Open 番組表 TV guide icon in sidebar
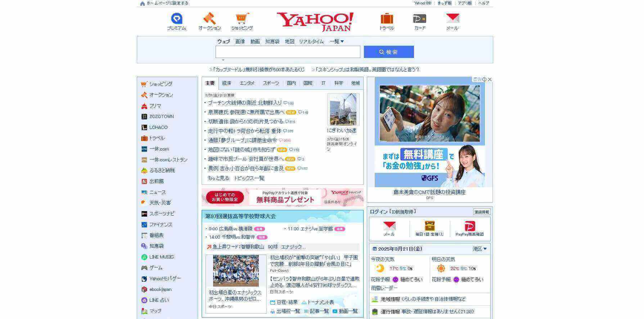The width and height of the screenshot is (644, 319). (x=144, y=235)
